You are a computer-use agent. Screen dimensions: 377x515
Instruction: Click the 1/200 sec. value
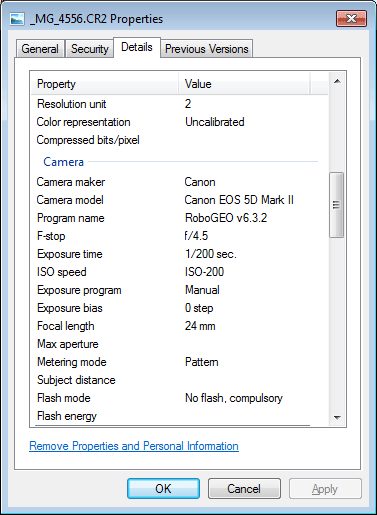(211, 254)
